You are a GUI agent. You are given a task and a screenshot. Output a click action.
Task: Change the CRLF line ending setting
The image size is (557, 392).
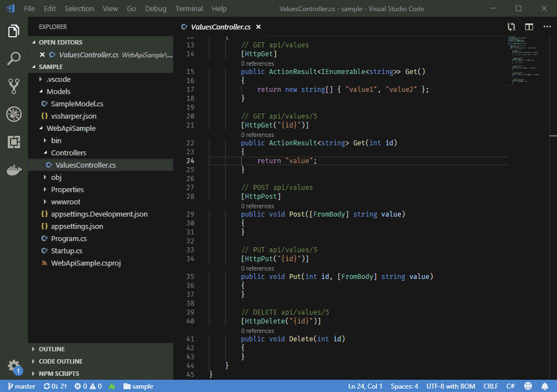coord(491,386)
